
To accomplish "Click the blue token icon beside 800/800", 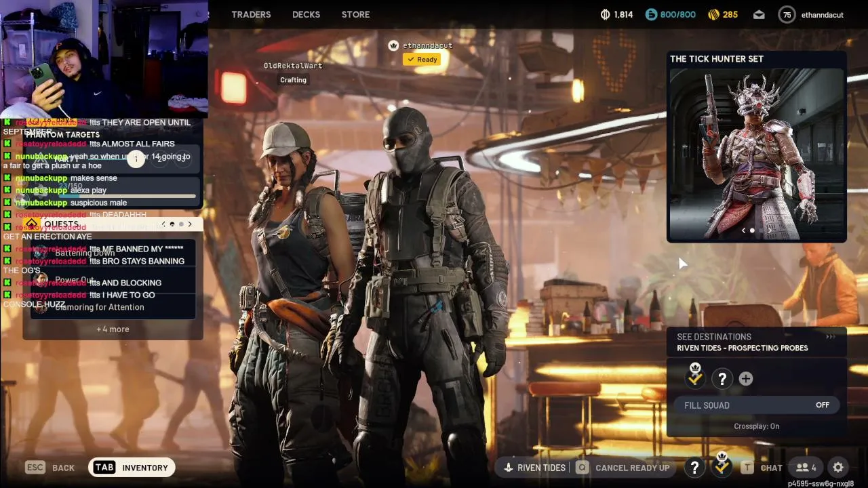I will coord(651,14).
